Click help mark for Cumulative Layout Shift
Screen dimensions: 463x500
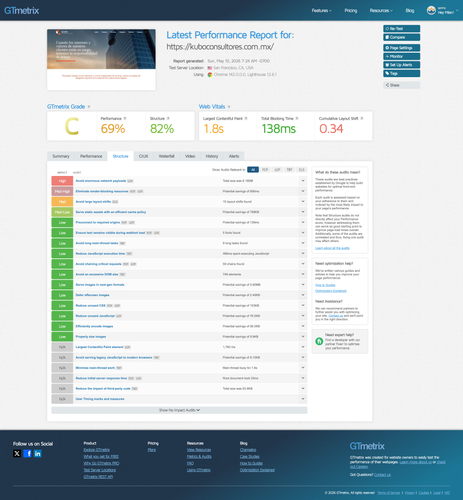[x=362, y=118]
